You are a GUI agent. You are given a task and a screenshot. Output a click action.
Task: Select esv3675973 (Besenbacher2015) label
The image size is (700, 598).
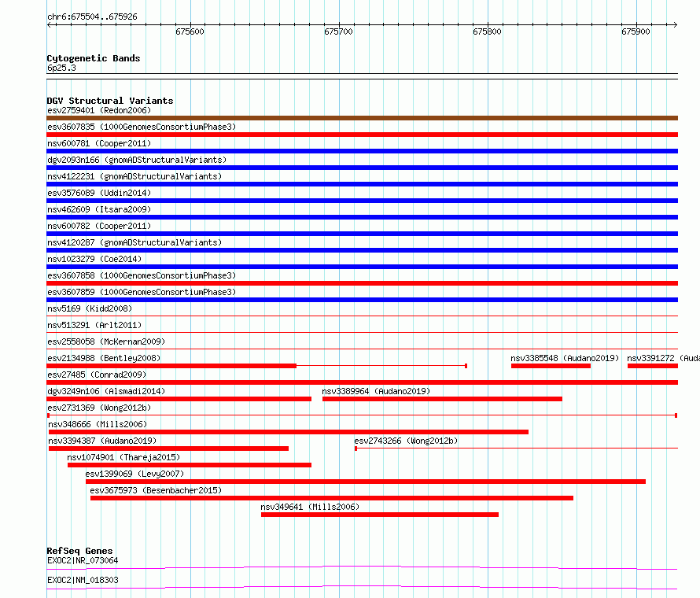tap(156, 490)
